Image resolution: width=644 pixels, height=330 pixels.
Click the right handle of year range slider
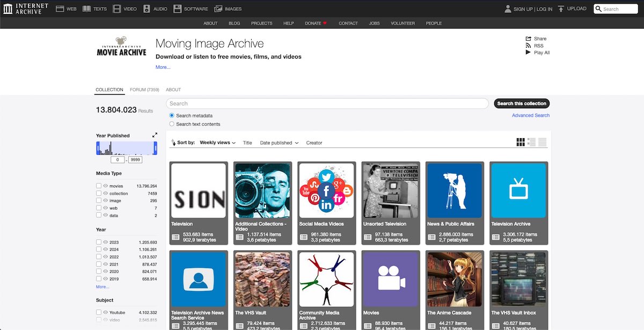[156, 148]
